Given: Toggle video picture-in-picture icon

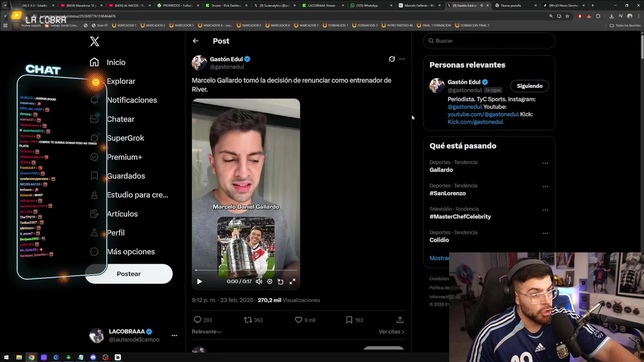Looking at the screenshot, I should click(280, 282).
